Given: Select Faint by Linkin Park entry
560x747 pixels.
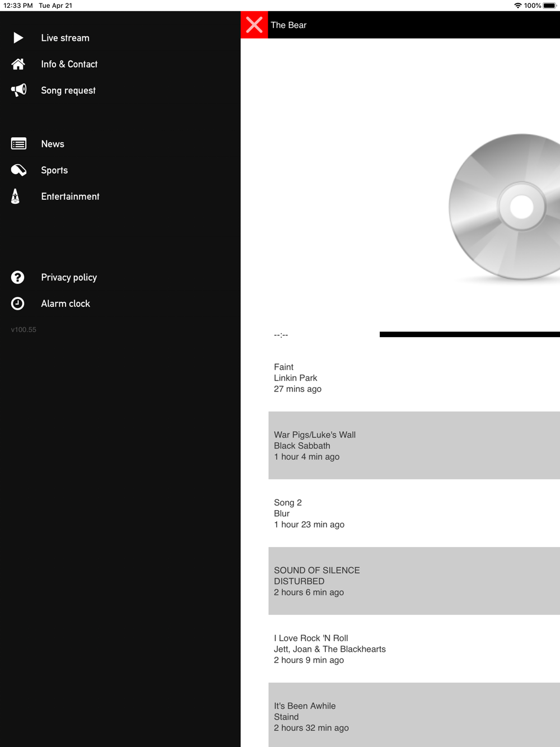Looking at the screenshot, I should 414,378.
